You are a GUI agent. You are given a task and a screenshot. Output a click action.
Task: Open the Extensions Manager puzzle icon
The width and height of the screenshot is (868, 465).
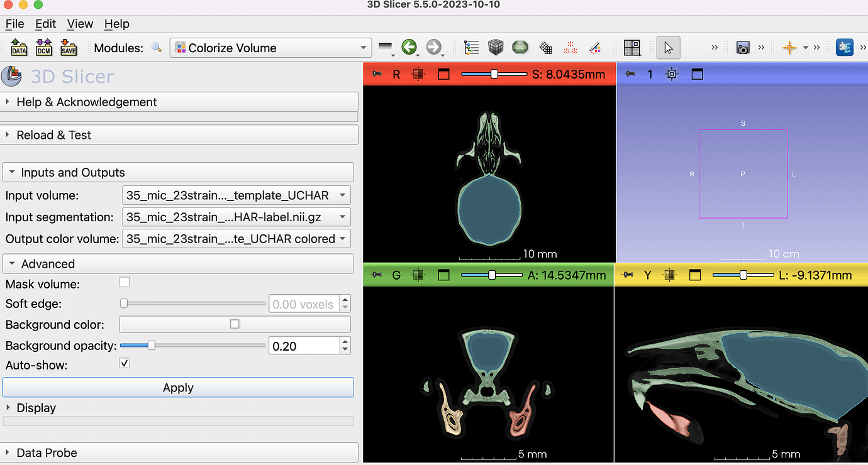pos(845,46)
